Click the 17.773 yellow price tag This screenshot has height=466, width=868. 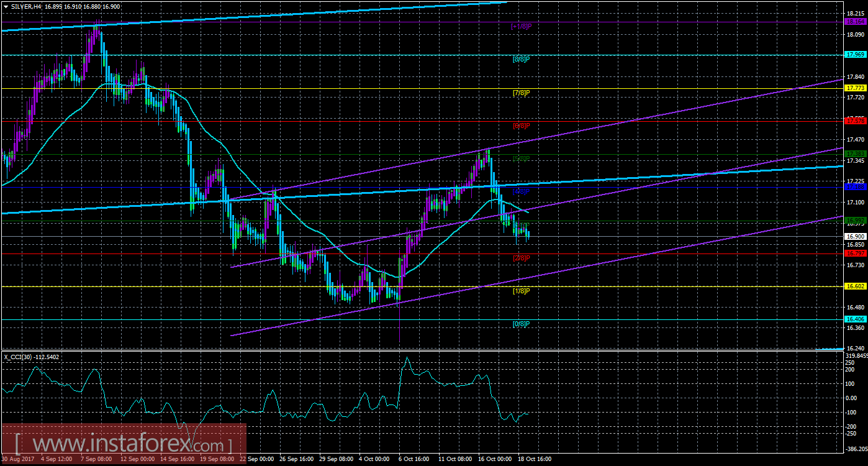[x=856, y=88]
